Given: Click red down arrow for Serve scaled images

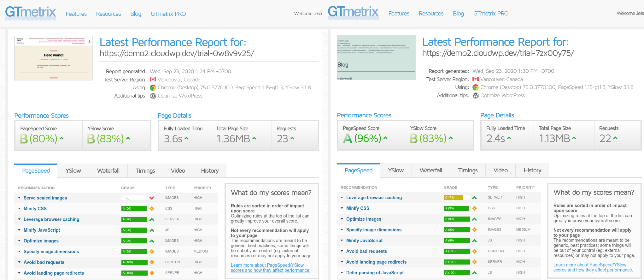Looking at the screenshot, I should pos(152,198).
